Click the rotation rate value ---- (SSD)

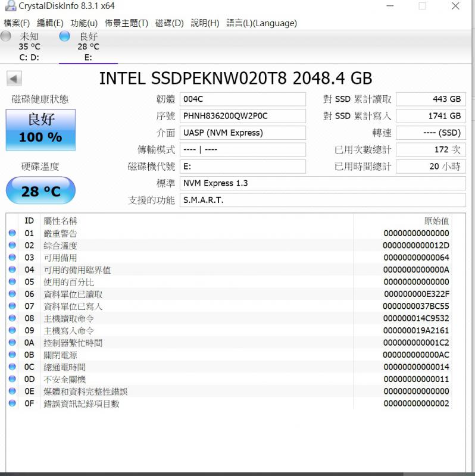click(431, 133)
